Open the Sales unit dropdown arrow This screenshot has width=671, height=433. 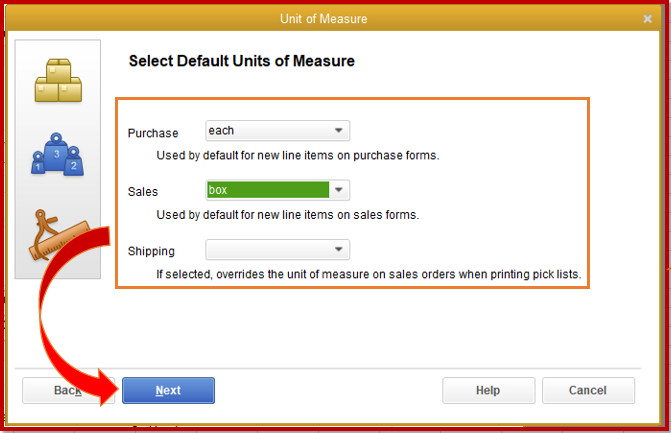(340, 190)
